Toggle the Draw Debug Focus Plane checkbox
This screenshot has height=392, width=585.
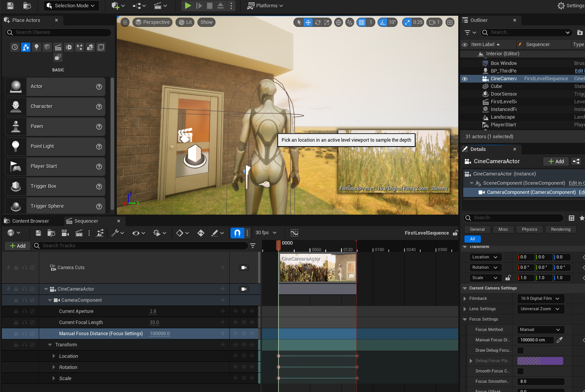520,351
